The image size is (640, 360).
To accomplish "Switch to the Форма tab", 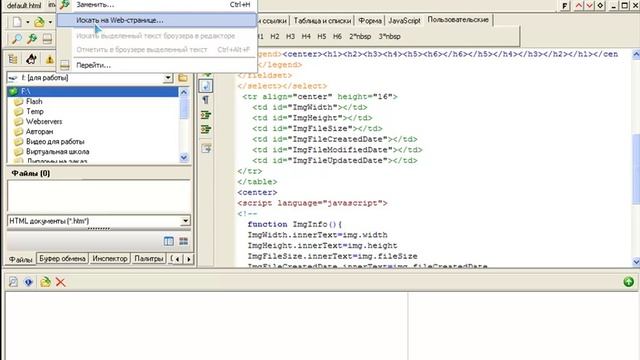I will [x=370, y=20].
